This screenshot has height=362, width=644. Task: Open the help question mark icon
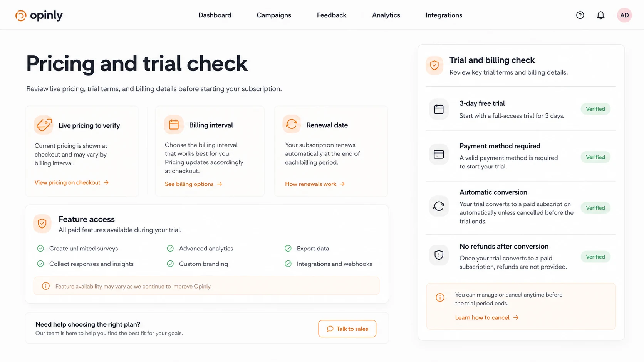(580, 15)
